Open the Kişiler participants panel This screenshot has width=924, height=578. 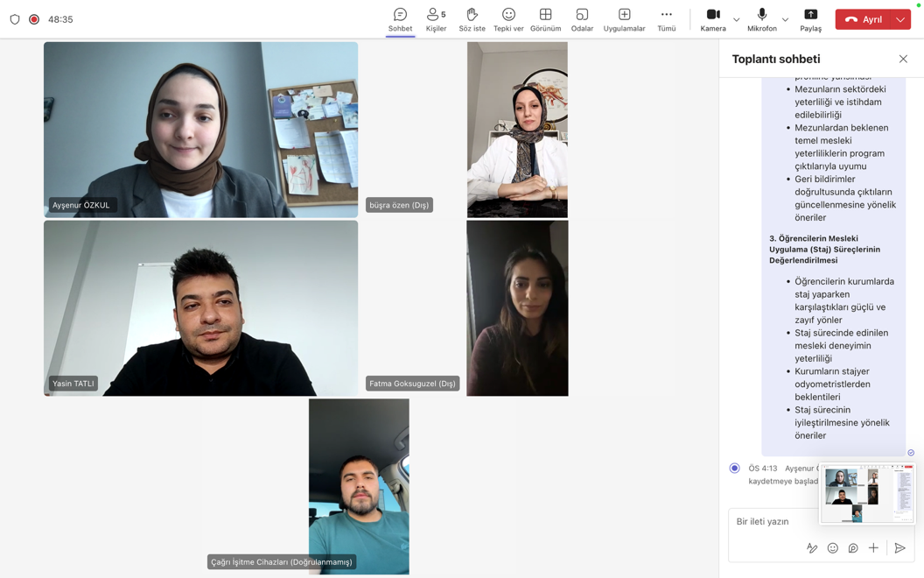436,19
